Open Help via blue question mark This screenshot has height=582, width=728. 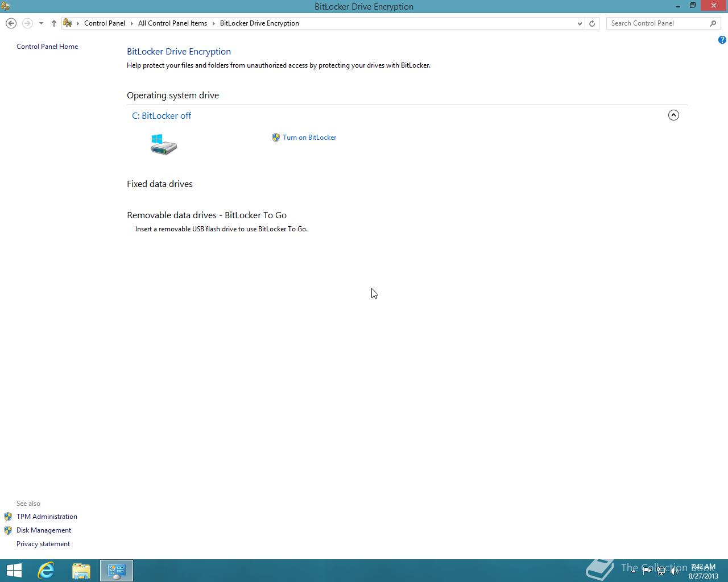tap(722, 40)
